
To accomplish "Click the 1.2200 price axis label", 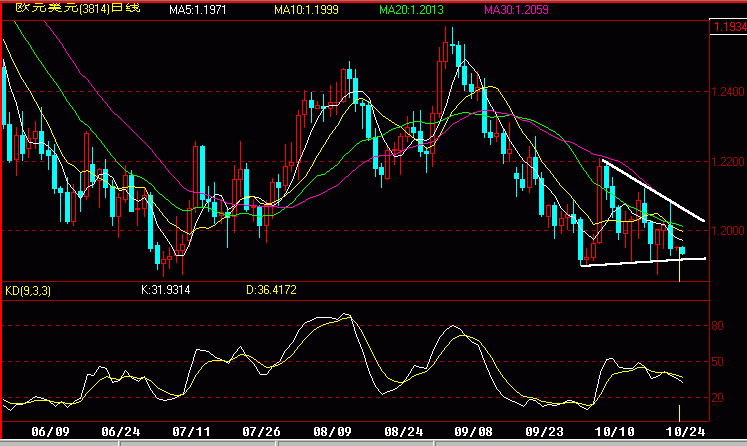I will tap(728, 162).
